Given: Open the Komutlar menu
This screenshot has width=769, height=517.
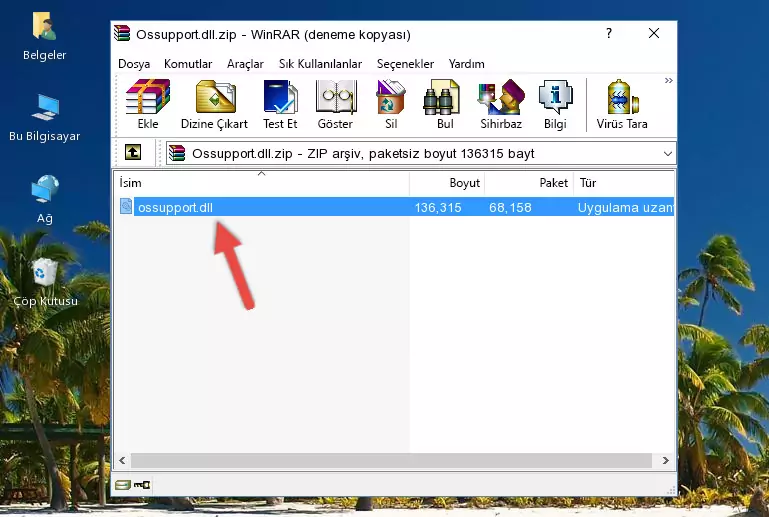Looking at the screenshot, I should coord(188,64).
